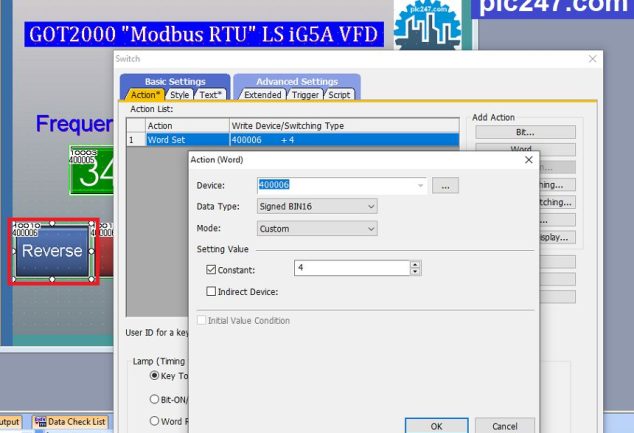This screenshot has width=634, height=433.
Task: Open the Action tab in Basic Settings
Action: point(145,95)
